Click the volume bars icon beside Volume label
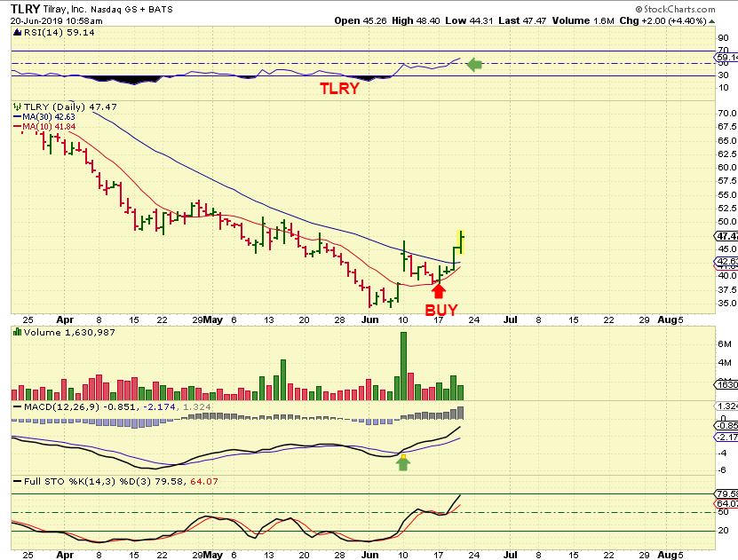This screenshot has height=560, width=738. [18, 332]
